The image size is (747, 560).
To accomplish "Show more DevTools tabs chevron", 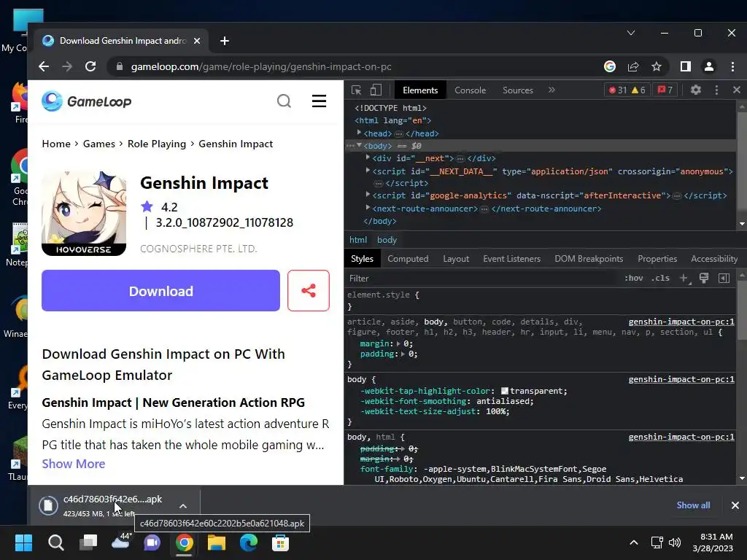I will click(x=551, y=90).
